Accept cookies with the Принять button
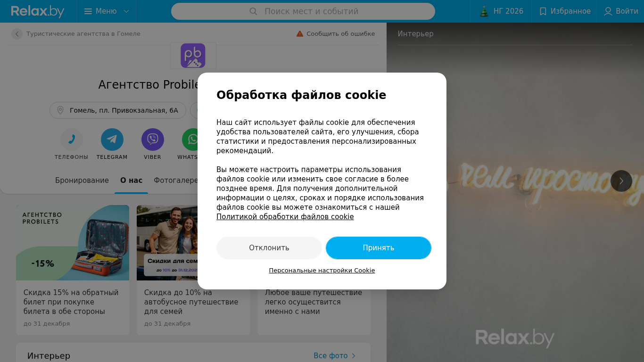The height and width of the screenshot is (362, 644). [x=379, y=248]
